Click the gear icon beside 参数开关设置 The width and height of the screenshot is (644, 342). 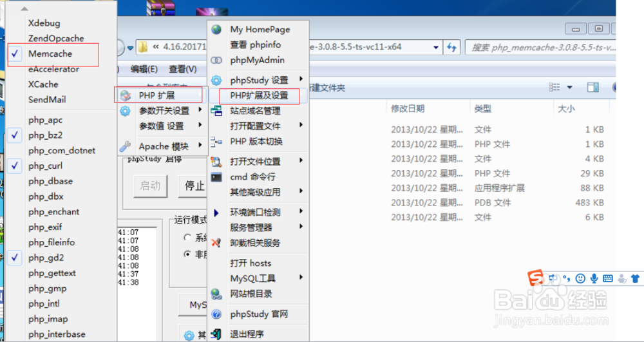coord(125,111)
